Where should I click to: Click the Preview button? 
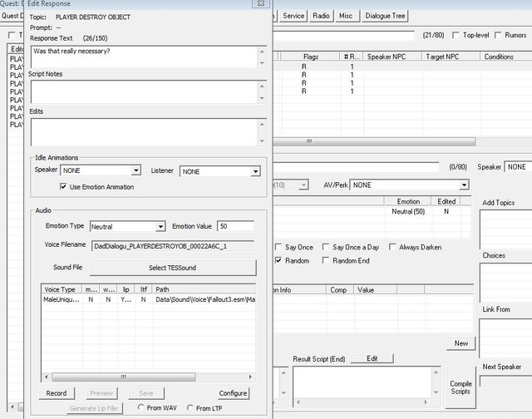click(x=101, y=393)
